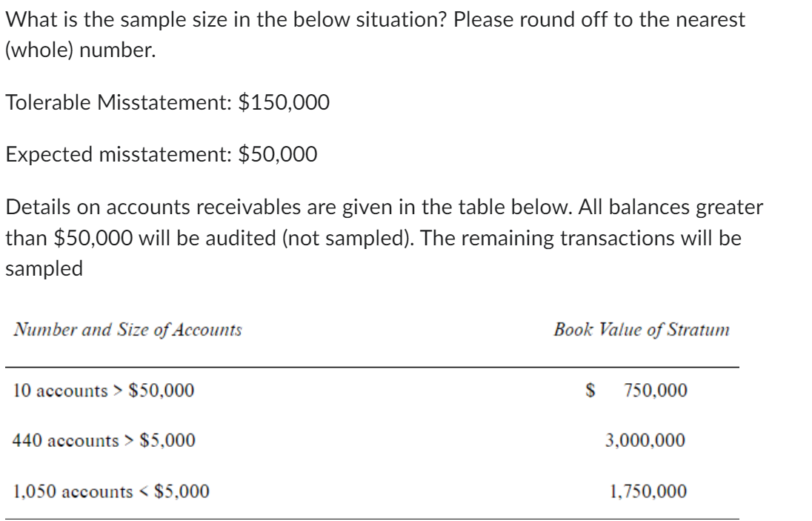Click the 3,000,000 book value

click(x=645, y=440)
